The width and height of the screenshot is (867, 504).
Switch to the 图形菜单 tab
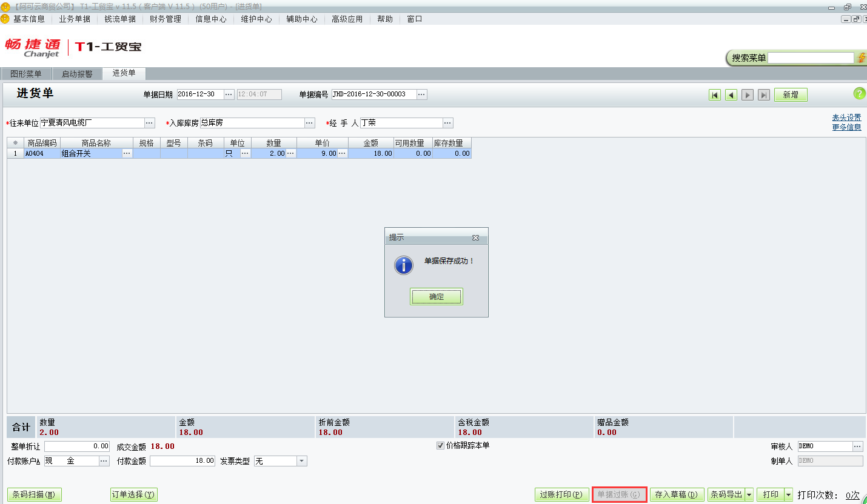click(25, 73)
